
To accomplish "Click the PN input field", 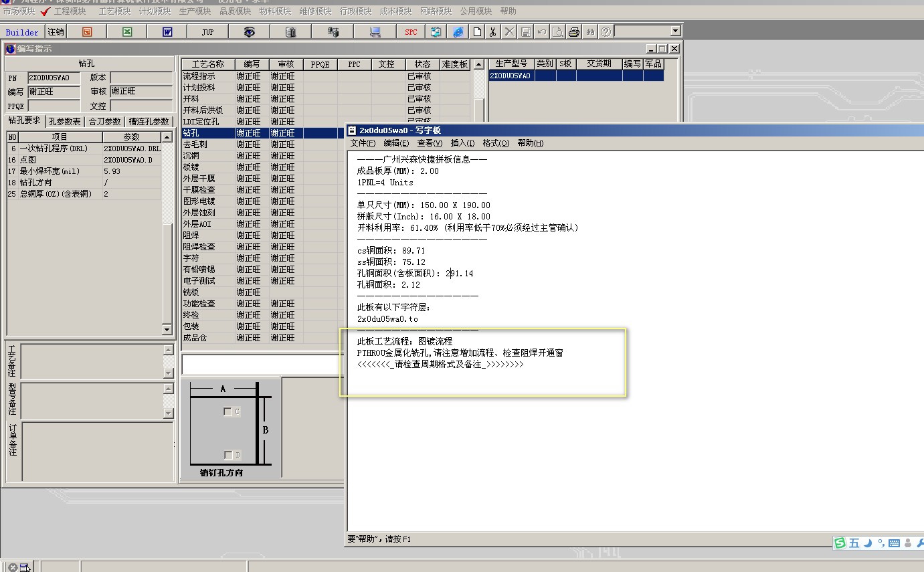I will pos(54,78).
